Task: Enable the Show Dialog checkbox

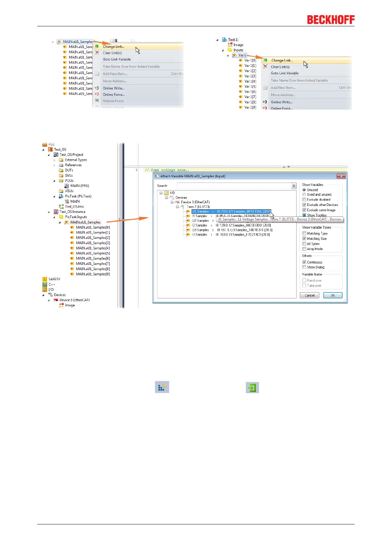Action: pyautogui.click(x=304, y=267)
